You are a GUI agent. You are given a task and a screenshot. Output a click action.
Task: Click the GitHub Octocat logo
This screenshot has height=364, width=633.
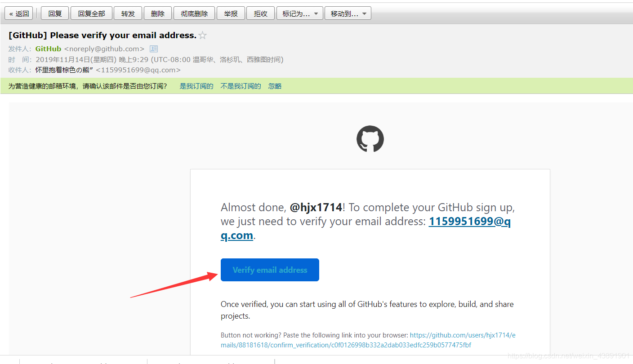click(370, 138)
